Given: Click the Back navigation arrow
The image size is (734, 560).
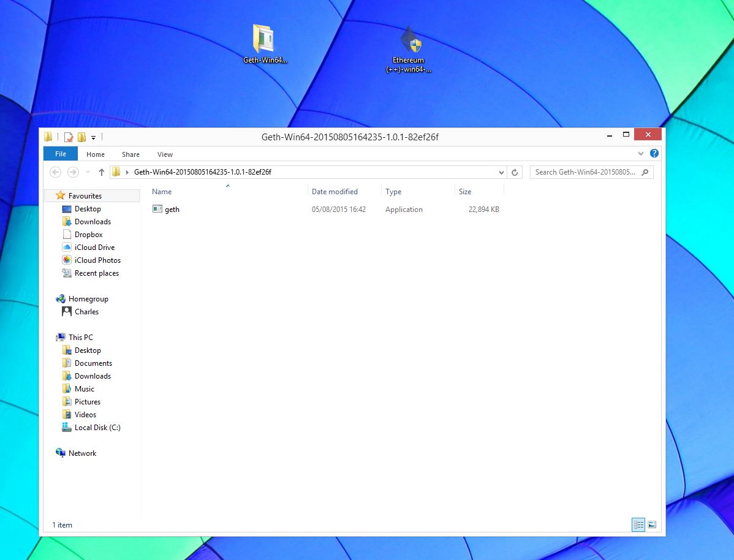Looking at the screenshot, I should (55, 172).
